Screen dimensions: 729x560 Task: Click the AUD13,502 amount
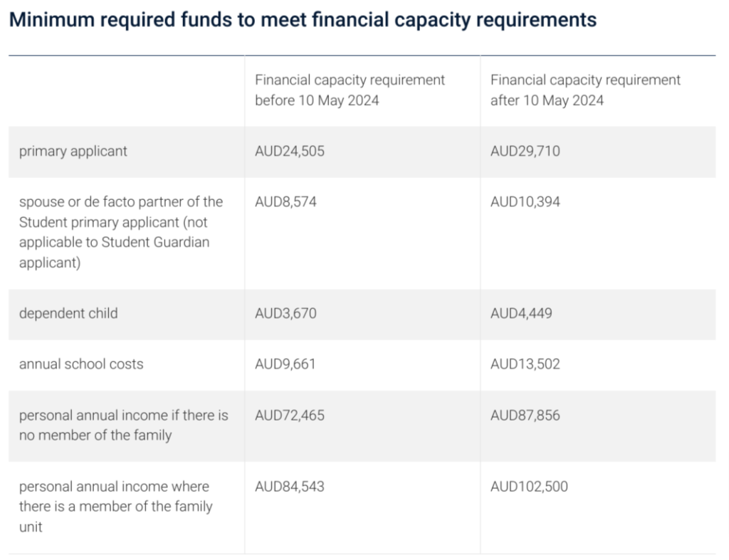click(525, 364)
